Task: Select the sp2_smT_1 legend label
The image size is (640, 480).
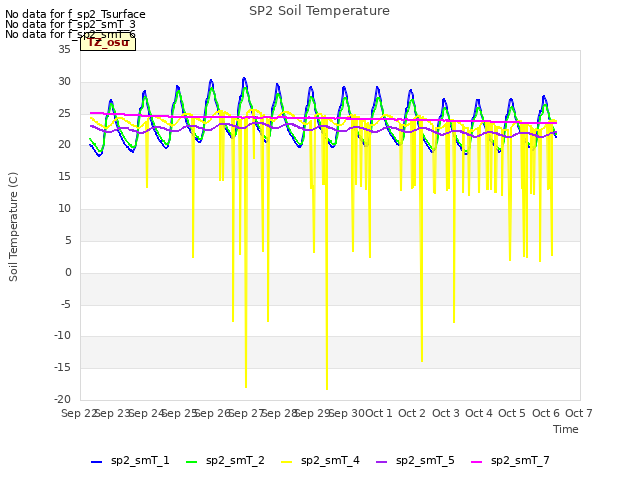Action: coord(140,460)
